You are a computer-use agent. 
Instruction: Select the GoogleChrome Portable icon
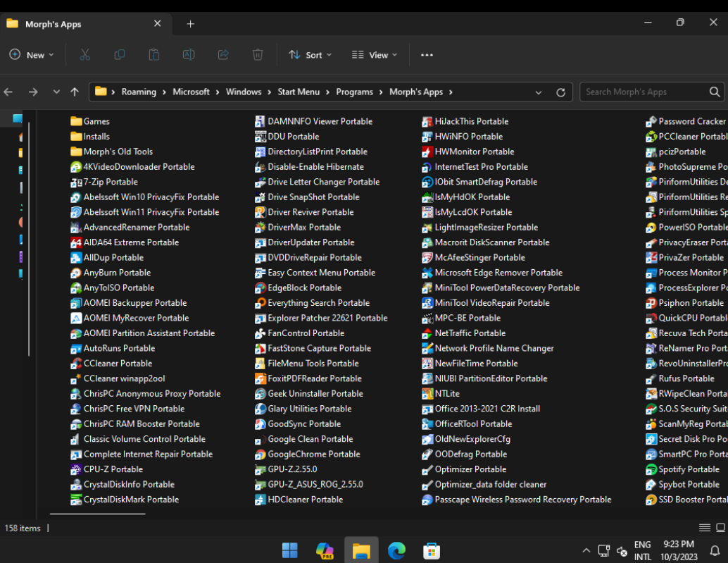261,454
